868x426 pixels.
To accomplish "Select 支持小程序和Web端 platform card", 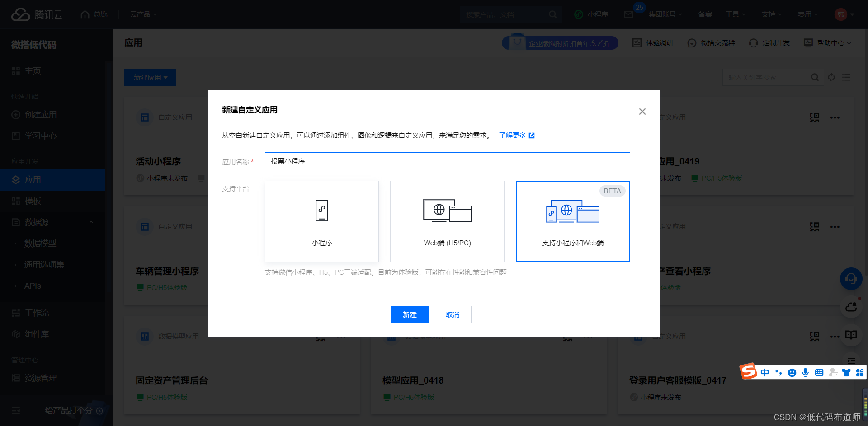I will tap(573, 221).
